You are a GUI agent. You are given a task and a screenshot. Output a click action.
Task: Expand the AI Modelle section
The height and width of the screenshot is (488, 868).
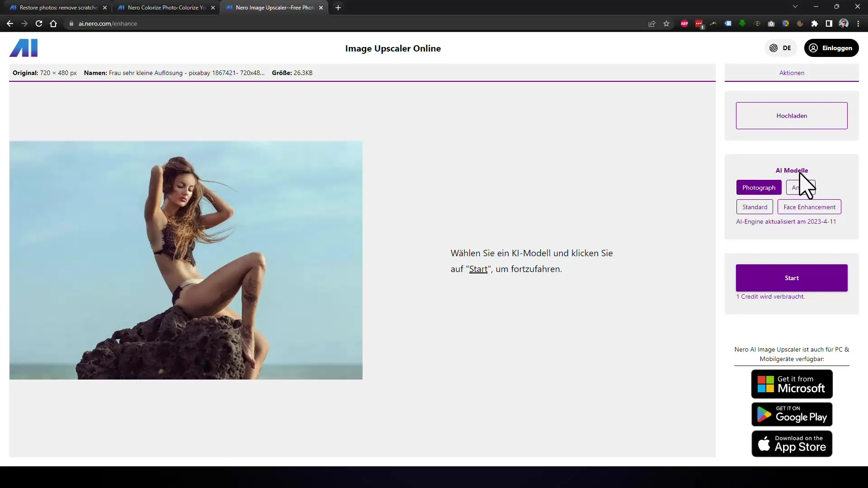[792, 170]
